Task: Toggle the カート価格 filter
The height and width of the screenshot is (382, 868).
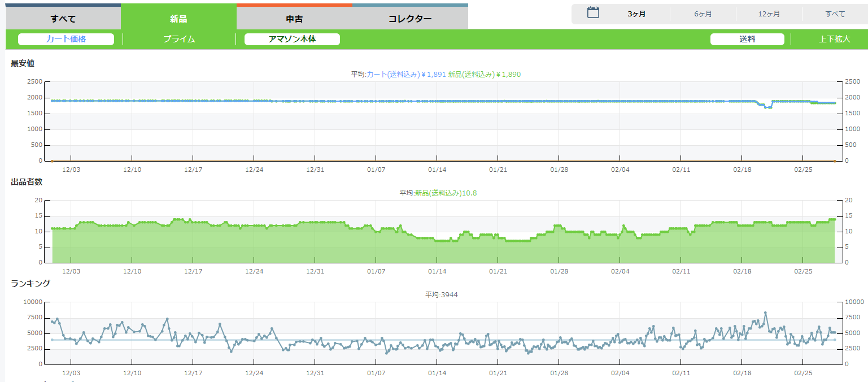Action: (66, 39)
